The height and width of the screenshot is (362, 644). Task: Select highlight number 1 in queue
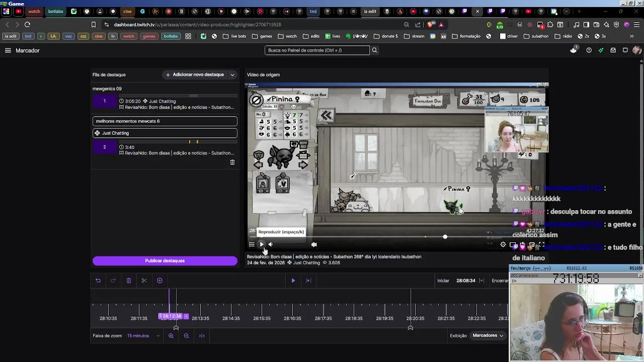point(105,102)
